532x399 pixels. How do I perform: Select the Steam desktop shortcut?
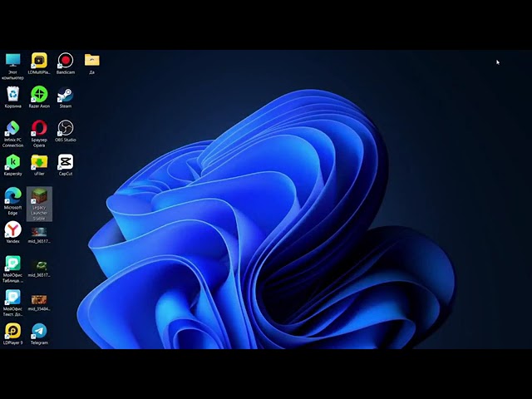coord(66,97)
